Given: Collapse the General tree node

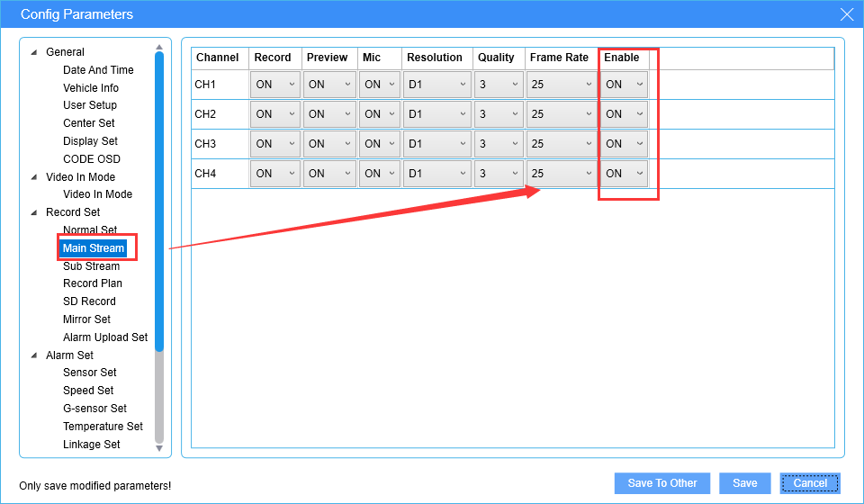Looking at the screenshot, I should click(x=34, y=52).
